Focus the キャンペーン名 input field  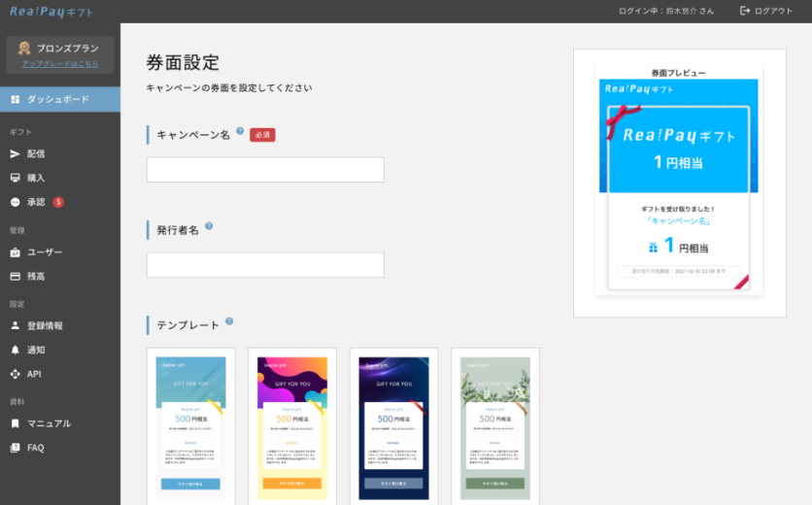pos(265,169)
